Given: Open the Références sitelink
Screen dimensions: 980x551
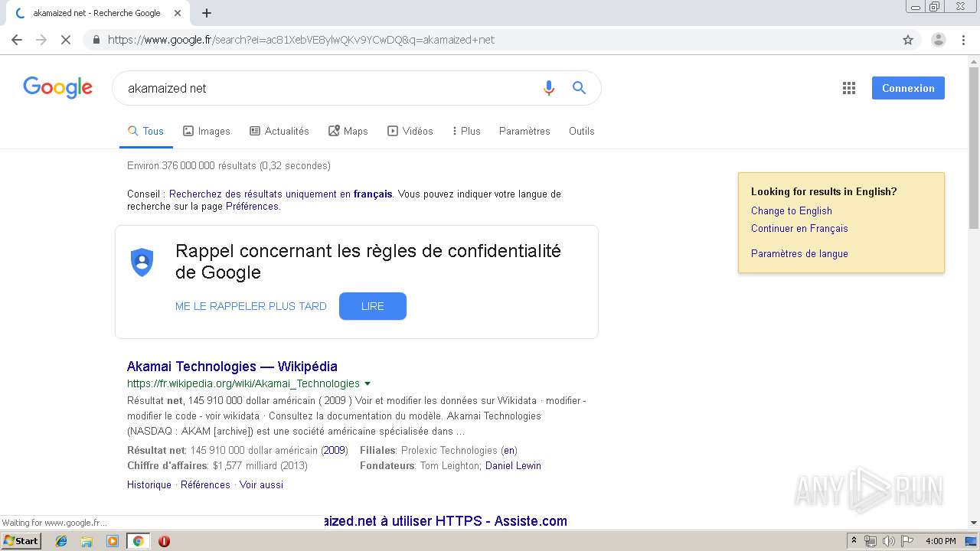Looking at the screenshot, I should pos(205,484).
